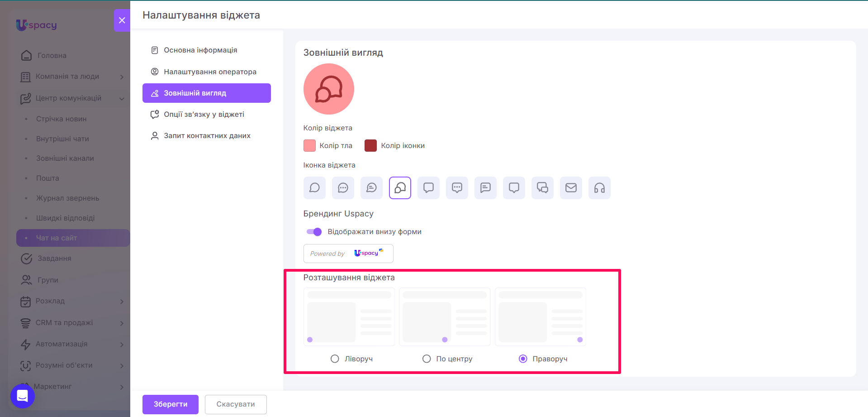
Task: Collapse the Центр комунікацій section
Action: (72, 98)
